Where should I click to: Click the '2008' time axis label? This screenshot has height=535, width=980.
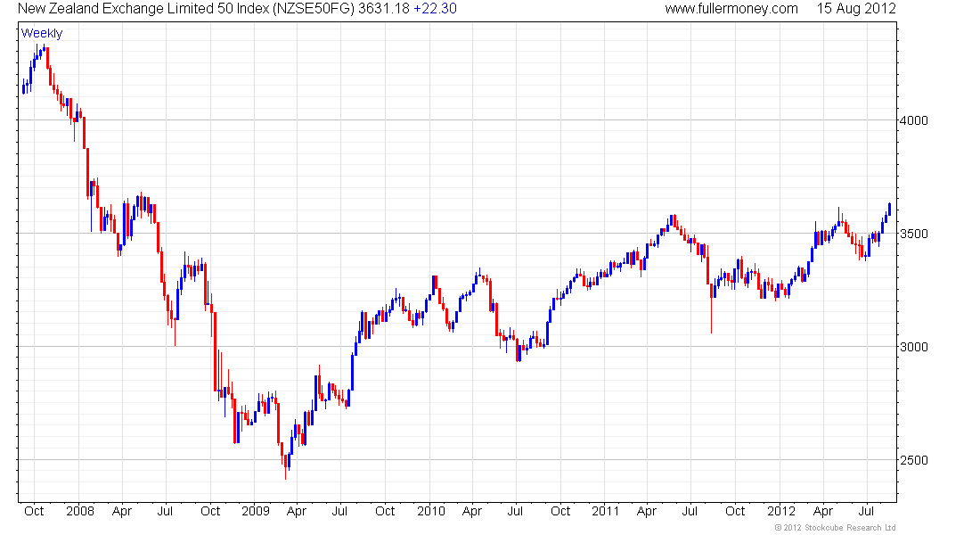pyautogui.click(x=80, y=511)
